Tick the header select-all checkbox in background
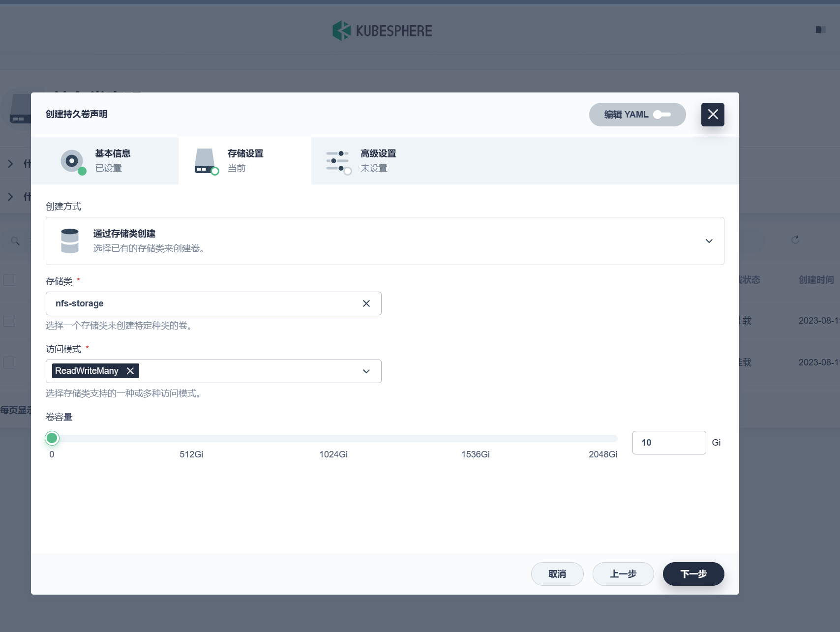 point(9,280)
